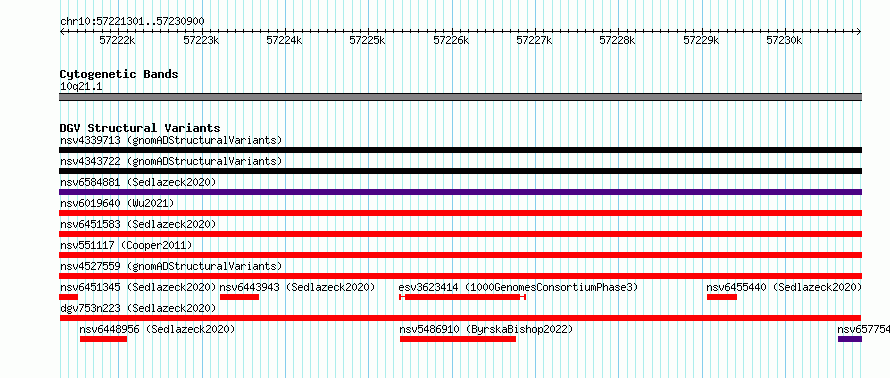Select the nsv4527559 red variant bar
890x378 pixels.
(x=460, y=276)
